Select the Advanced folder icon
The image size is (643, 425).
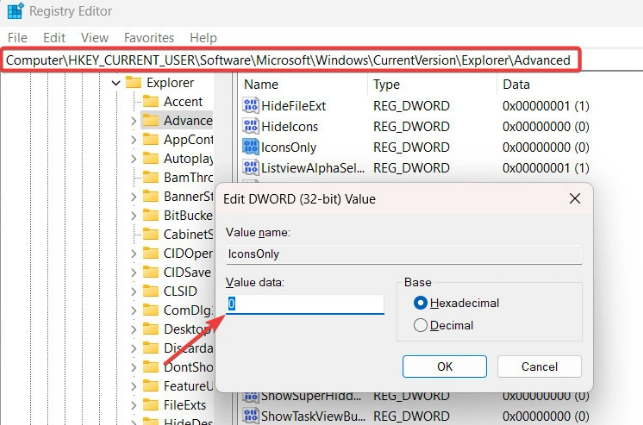[150, 120]
